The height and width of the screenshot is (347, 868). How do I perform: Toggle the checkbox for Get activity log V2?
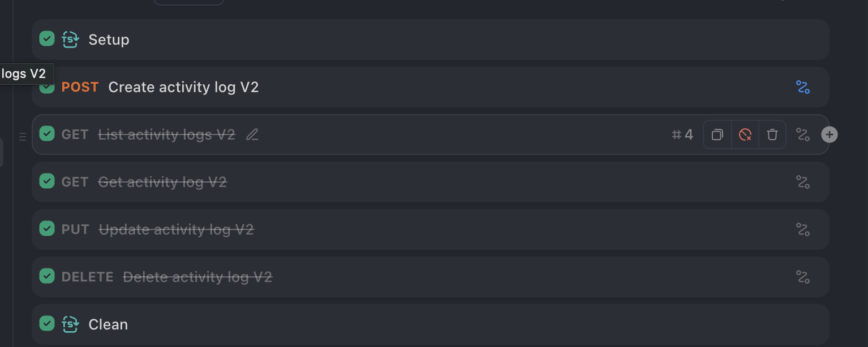[47, 181]
